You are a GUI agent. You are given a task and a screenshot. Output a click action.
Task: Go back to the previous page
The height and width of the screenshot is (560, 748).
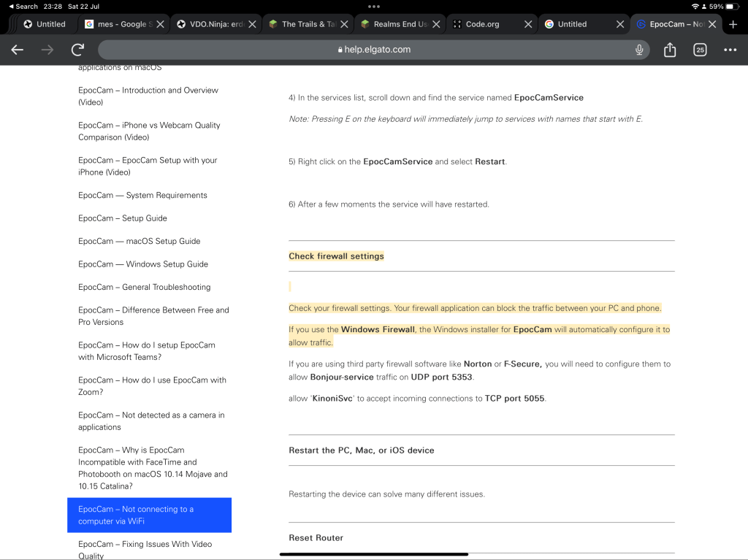18,50
